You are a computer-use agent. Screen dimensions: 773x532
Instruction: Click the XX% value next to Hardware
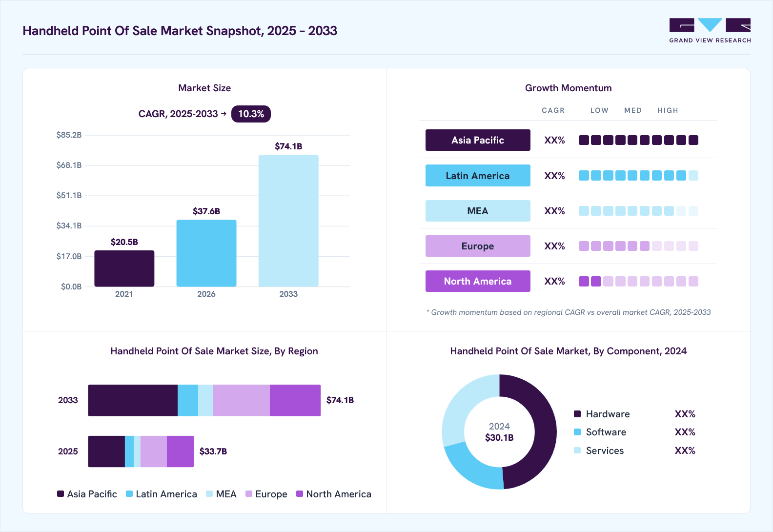tap(685, 414)
